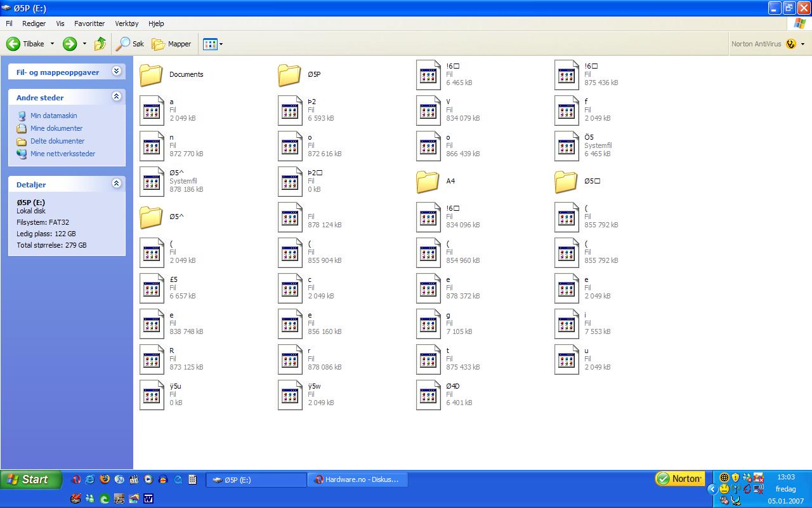The height and width of the screenshot is (508, 812).
Task: Open the Vis menu
Action: click(60, 23)
